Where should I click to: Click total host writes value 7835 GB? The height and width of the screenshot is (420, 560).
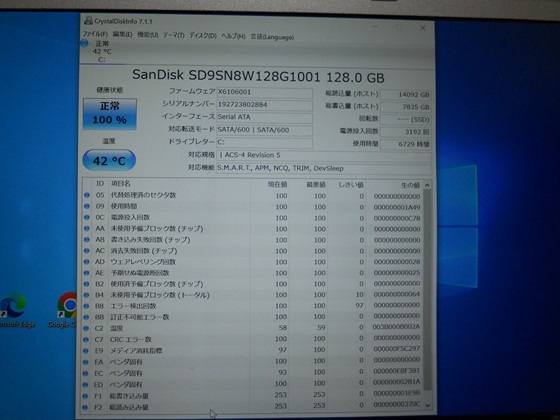tap(405, 107)
